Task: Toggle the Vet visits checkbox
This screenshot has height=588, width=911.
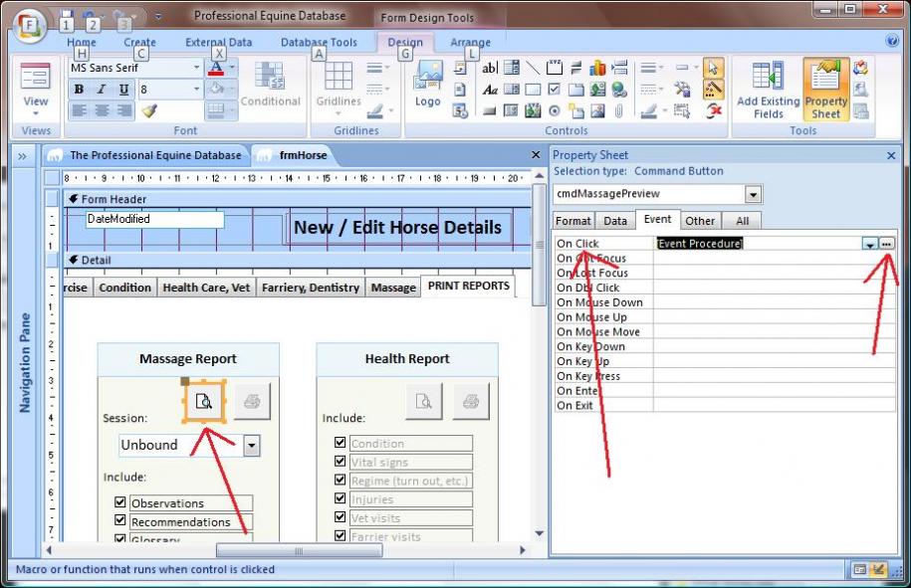Action: pyautogui.click(x=341, y=516)
